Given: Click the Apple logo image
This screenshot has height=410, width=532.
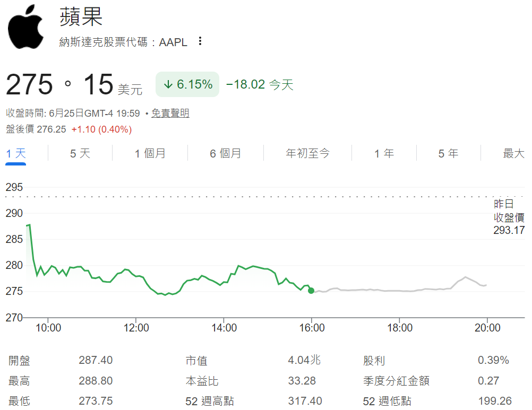Looking at the screenshot, I should (x=26, y=27).
